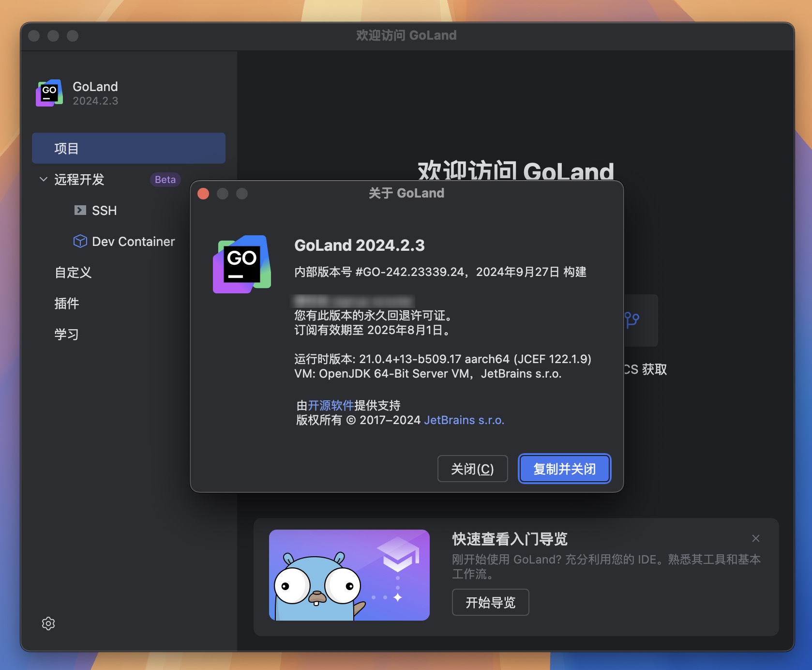Viewport: 812px width, 670px height.
Task: Click the 快速查看入门导览 heading
Action: pyautogui.click(x=510, y=539)
